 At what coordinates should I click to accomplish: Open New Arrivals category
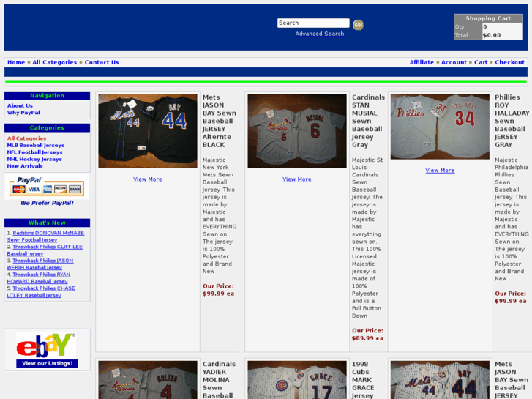[25, 166]
